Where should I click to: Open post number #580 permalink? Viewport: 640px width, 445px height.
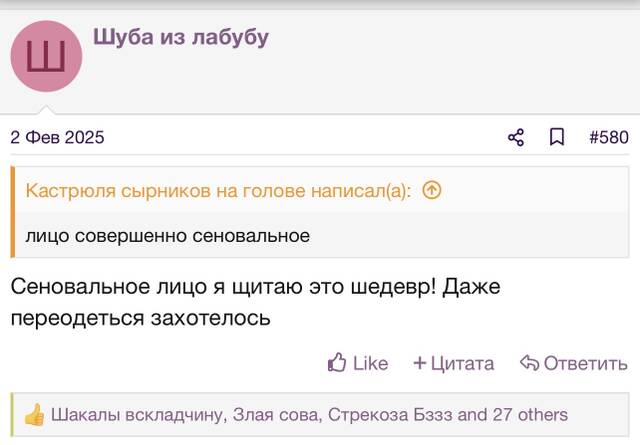pos(609,137)
